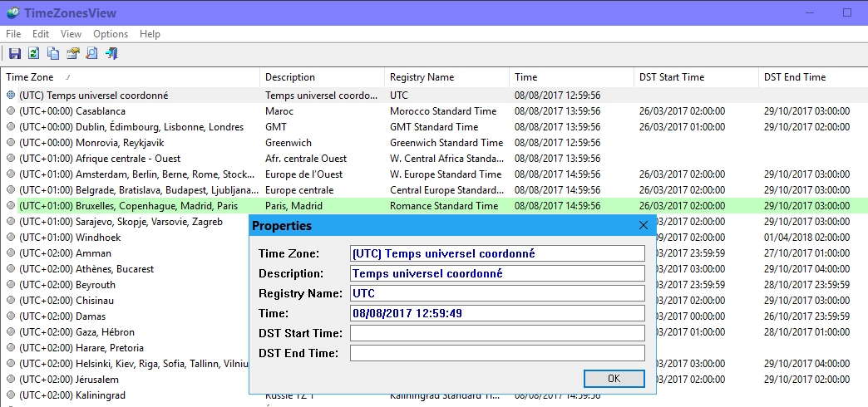
Task: Open the View menu
Action: click(71, 34)
